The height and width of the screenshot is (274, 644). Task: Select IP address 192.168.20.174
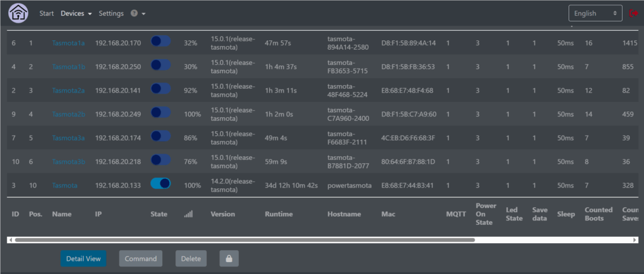(x=118, y=138)
